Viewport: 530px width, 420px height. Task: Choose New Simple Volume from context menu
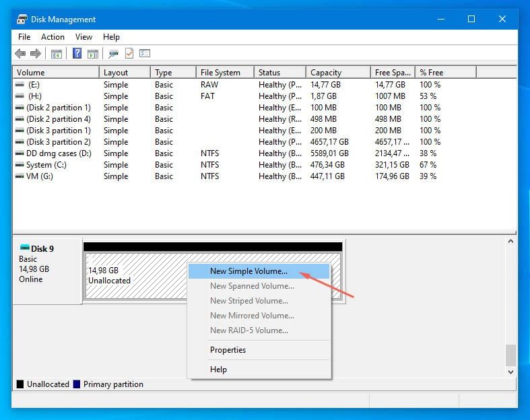point(249,271)
